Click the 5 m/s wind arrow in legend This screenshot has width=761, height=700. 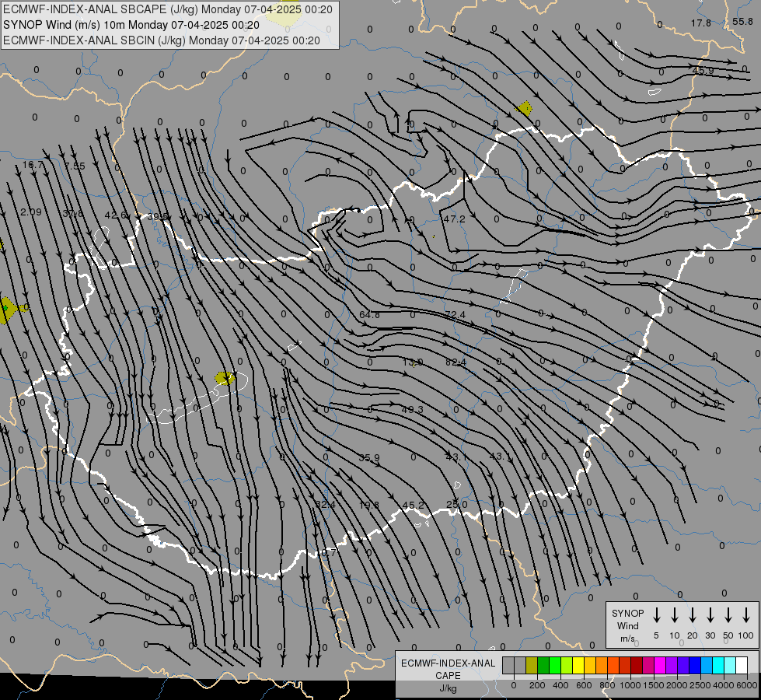(x=657, y=615)
